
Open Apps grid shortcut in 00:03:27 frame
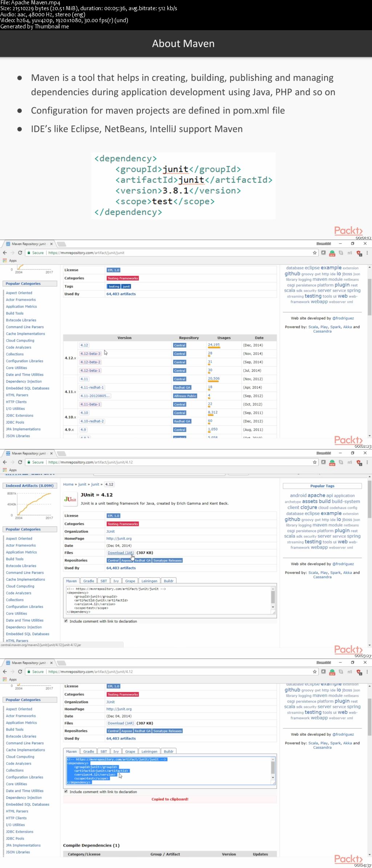[x=5, y=470]
